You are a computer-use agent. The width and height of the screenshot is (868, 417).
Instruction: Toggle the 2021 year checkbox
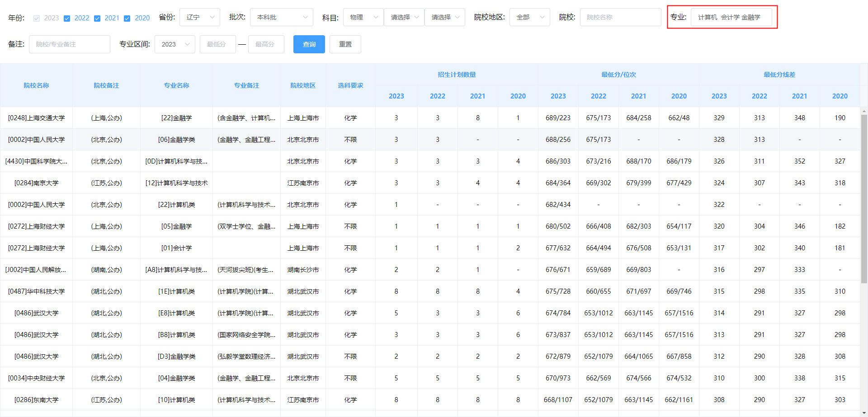point(97,18)
